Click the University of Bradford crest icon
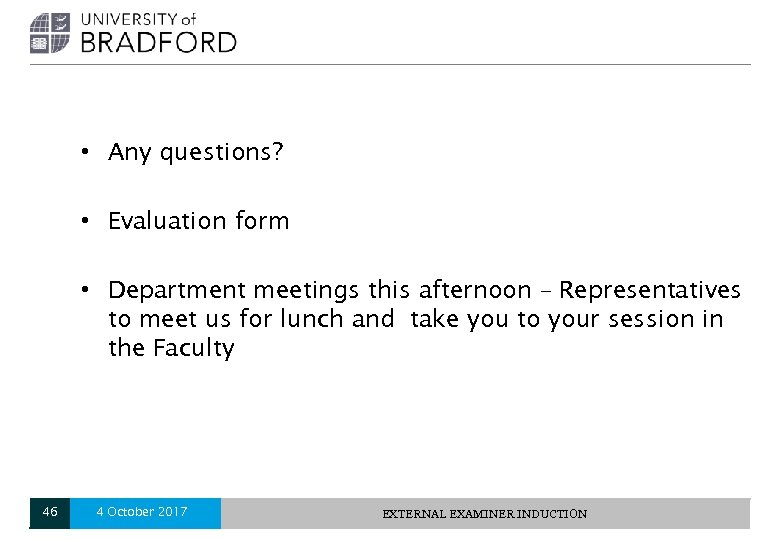780x540 pixels. point(49,34)
